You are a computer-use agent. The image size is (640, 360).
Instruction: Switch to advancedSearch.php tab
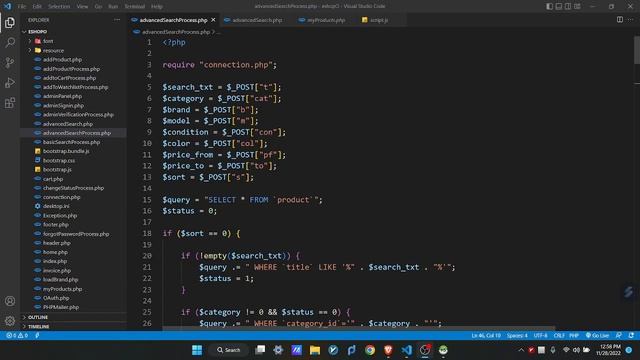coord(257,20)
